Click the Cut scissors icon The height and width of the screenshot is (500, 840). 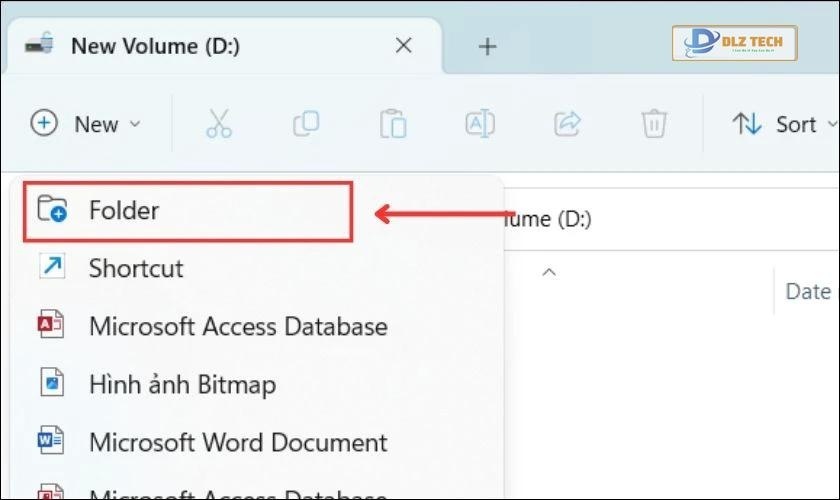218,124
